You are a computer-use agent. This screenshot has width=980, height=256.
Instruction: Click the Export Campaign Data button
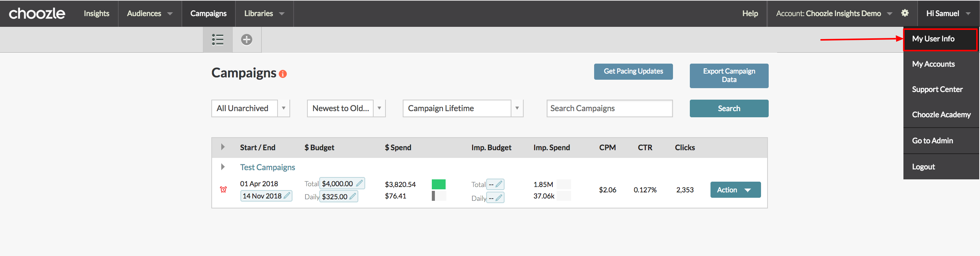[729, 75]
